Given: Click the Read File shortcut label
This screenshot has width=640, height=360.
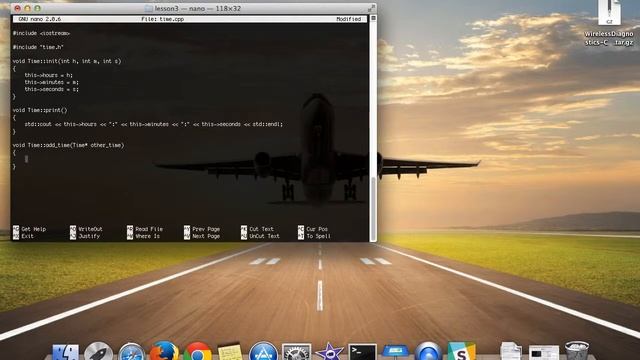Looking at the screenshot, I should [x=149, y=229].
